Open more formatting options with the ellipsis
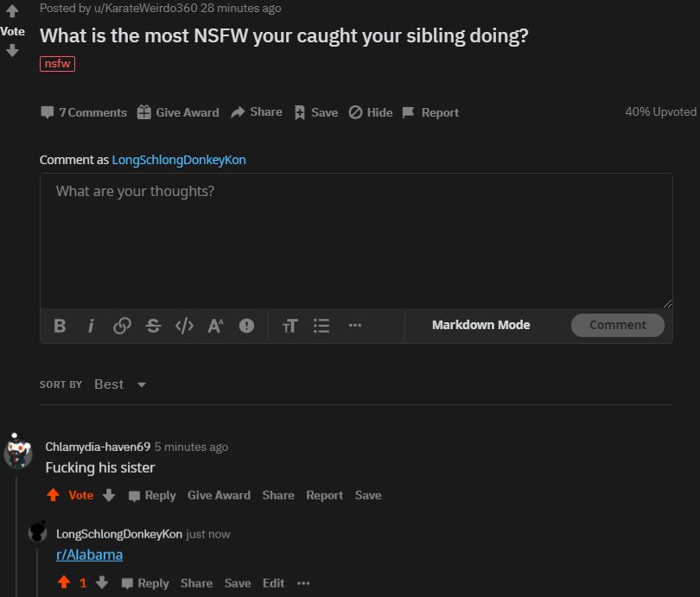The image size is (700, 597). pos(354,326)
